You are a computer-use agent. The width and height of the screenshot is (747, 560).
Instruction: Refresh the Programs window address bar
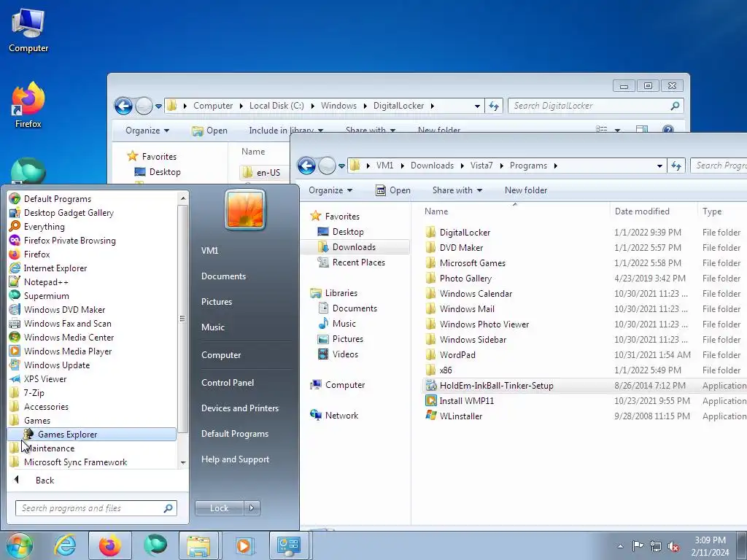676,166
